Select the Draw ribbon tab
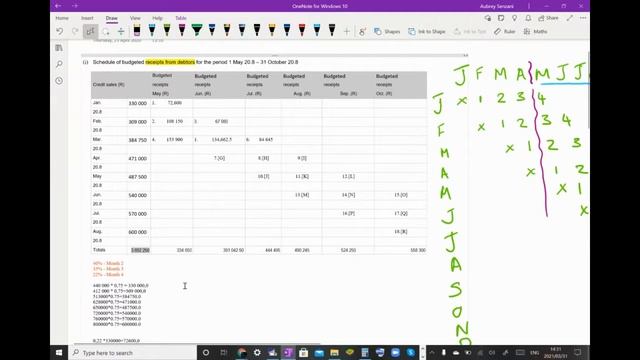Viewport: 640px width, 360px height. point(111,18)
